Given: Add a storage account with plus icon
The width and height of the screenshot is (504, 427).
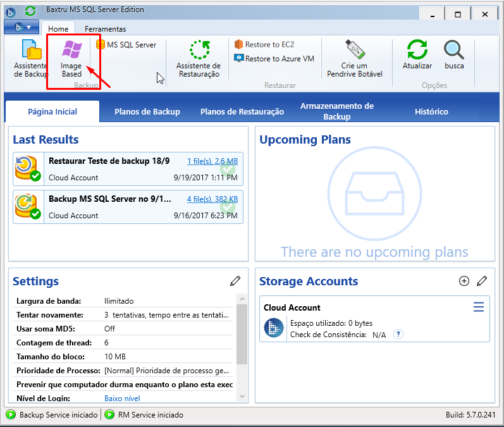Looking at the screenshot, I should click(x=464, y=281).
